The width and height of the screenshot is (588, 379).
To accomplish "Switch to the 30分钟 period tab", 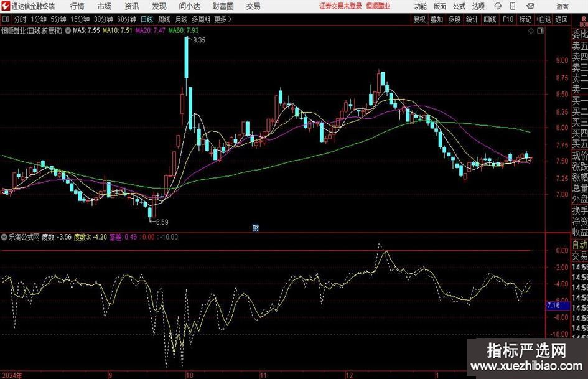I will coord(103,19).
